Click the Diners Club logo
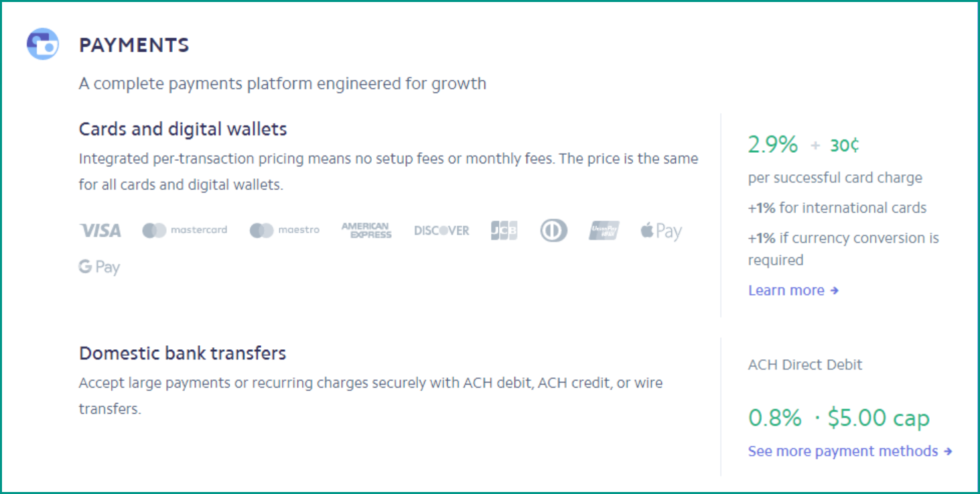The height and width of the screenshot is (494, 980). (553, 231)
